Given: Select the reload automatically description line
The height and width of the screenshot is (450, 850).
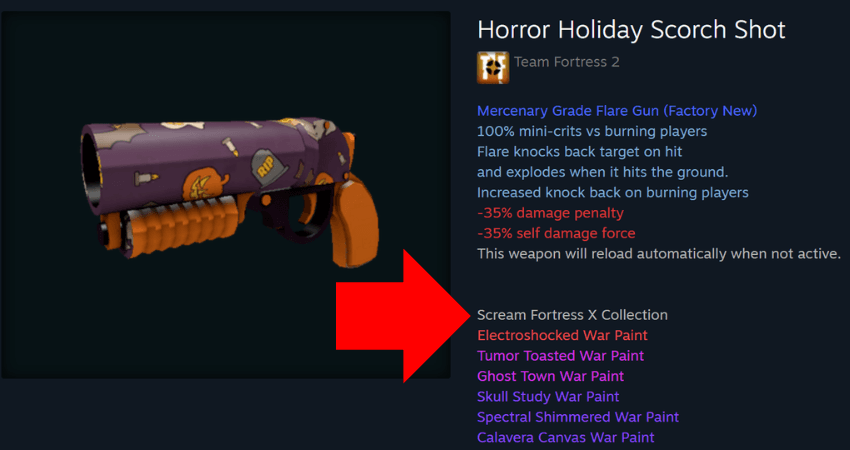Looking at the screenshot, I should (x=659, y=254).
